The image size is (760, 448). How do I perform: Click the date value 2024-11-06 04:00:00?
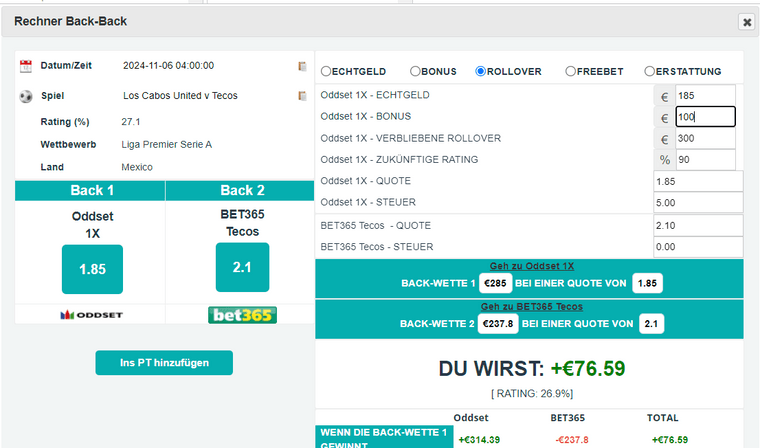coord(168,66)
